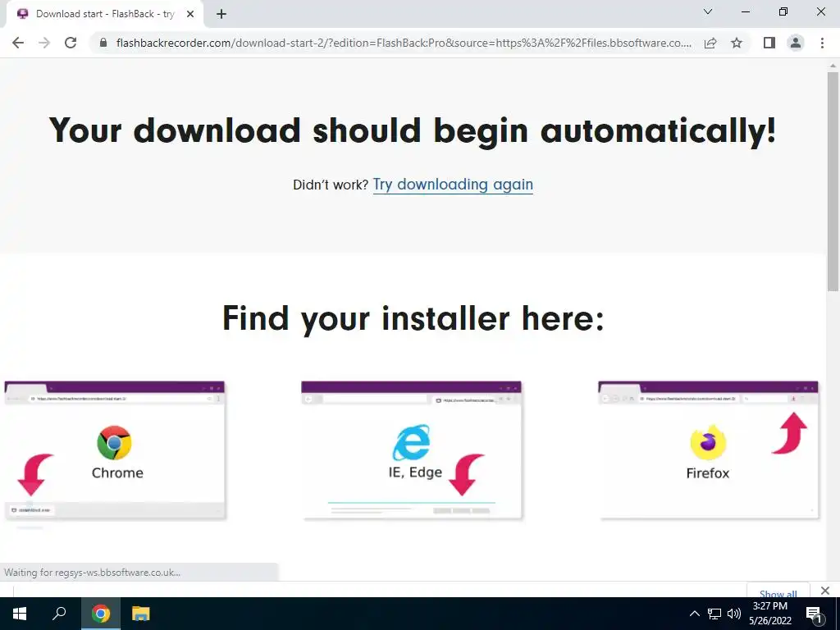View site info via the lock icon

(103, 43)
